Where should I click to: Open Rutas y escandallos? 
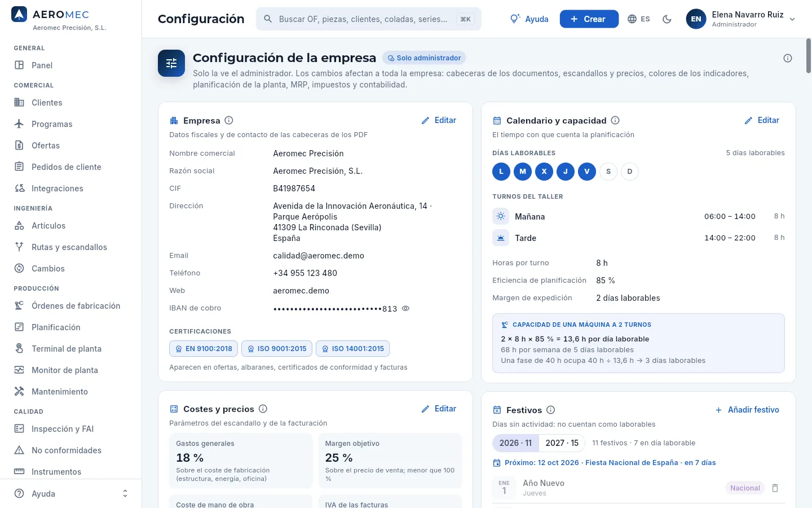(x=71, y=247)
